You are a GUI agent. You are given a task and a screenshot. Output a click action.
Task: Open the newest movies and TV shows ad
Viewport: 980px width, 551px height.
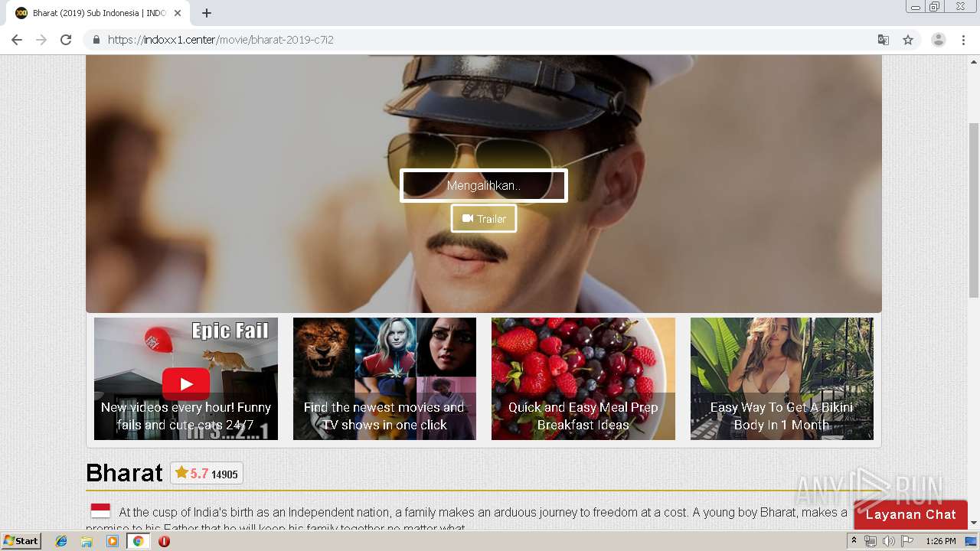pyautogui.click(x=384, y=379)
